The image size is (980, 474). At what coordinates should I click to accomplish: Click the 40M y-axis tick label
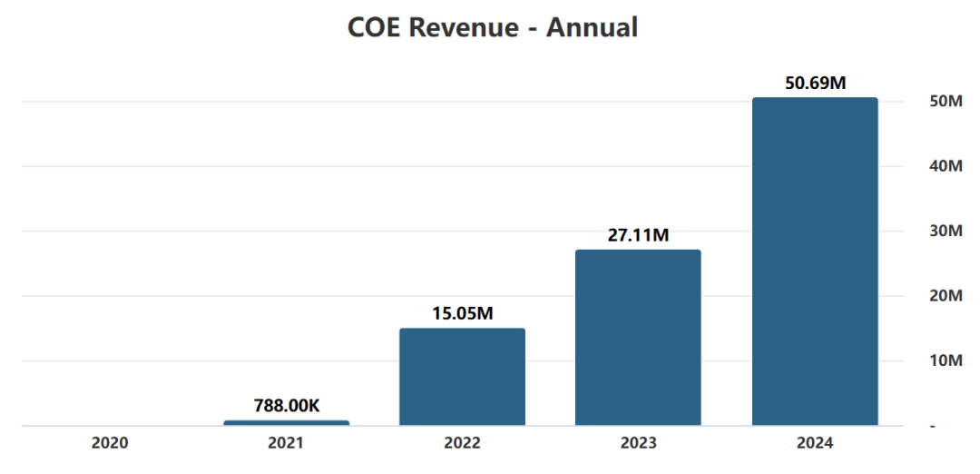pyautogui.click(x=945, y=166)
